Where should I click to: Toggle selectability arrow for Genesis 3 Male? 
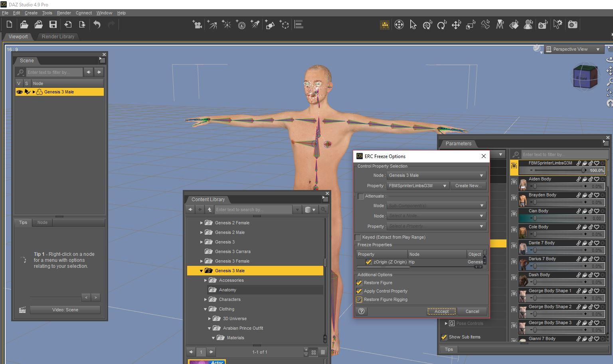27,92
